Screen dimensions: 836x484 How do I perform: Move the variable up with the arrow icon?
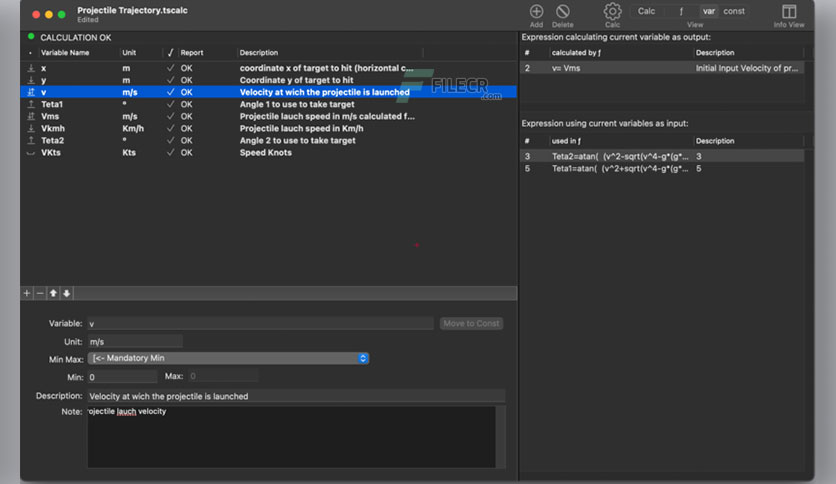(53, 293)
